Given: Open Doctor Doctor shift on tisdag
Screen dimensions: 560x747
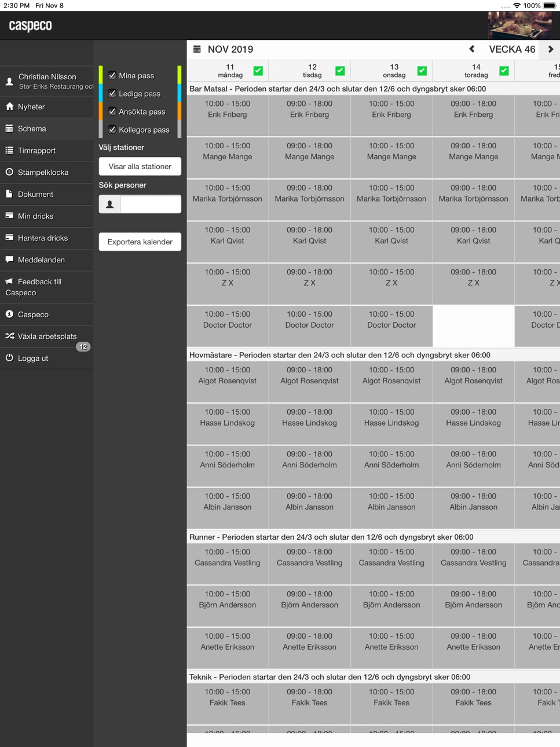Looking at the screenshot, I should point(309,326).
